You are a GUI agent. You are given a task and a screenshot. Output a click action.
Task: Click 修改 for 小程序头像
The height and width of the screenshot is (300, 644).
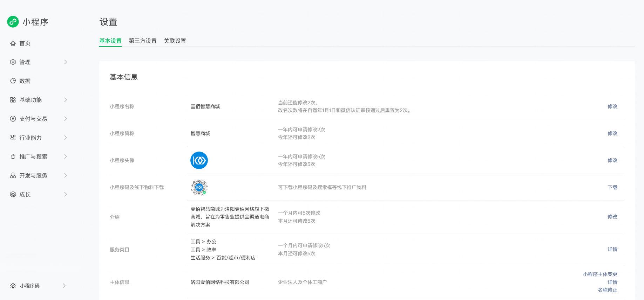click(x=612, y=160)
